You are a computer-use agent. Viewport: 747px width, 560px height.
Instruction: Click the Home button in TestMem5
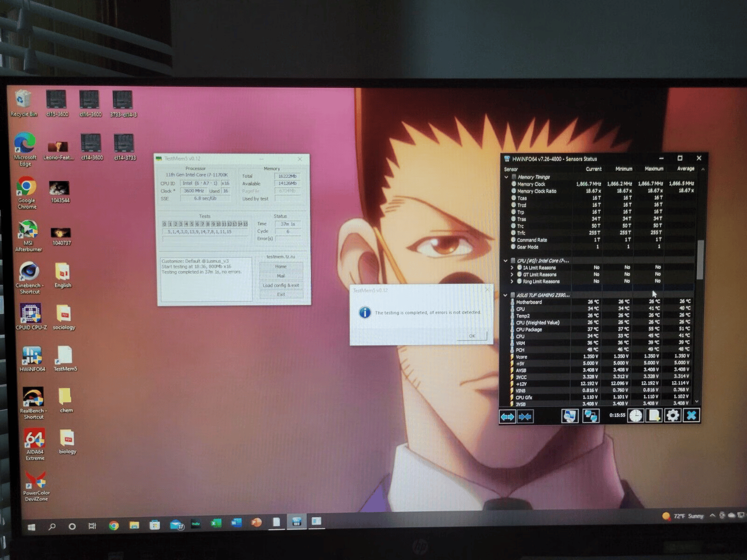point(281,266)
